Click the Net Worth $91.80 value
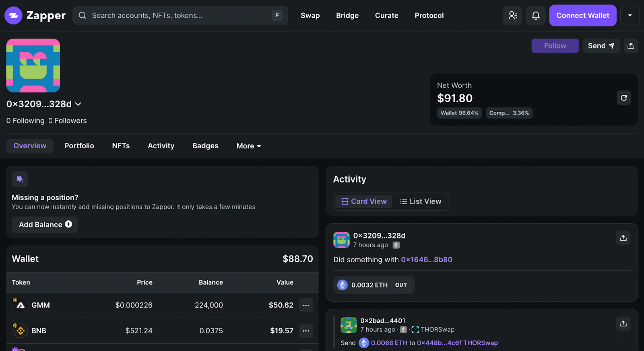The image size is (644, 351). [x=455, y=98]
